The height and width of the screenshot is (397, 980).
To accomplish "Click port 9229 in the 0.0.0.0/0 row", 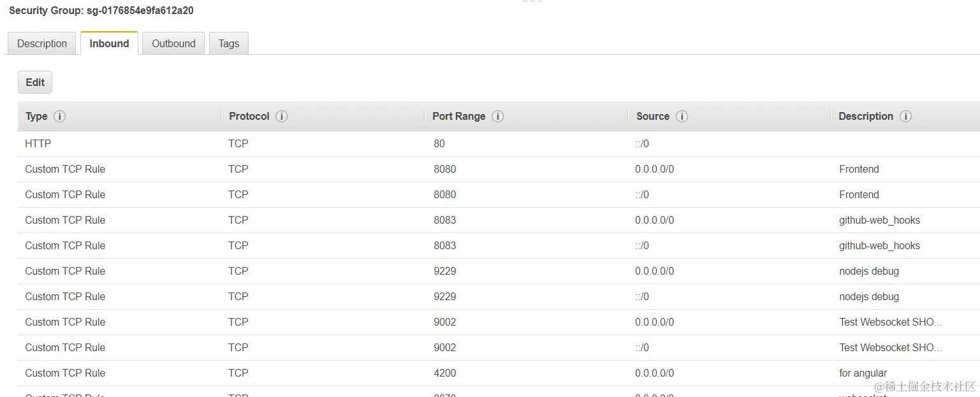I will (445, 271).
